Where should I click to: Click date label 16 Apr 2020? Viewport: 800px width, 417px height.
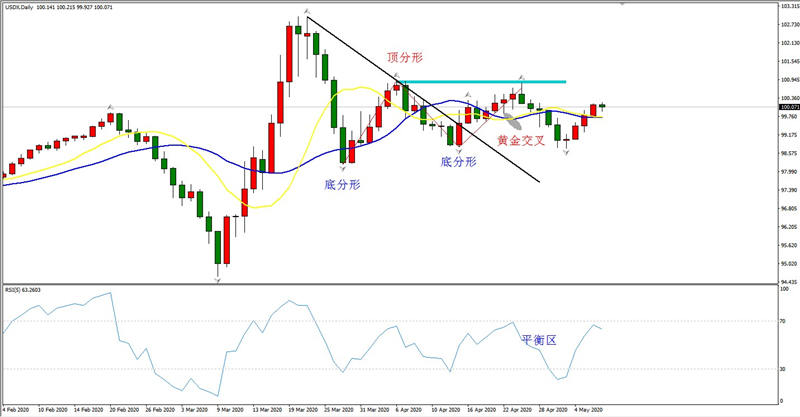(482, 410)
